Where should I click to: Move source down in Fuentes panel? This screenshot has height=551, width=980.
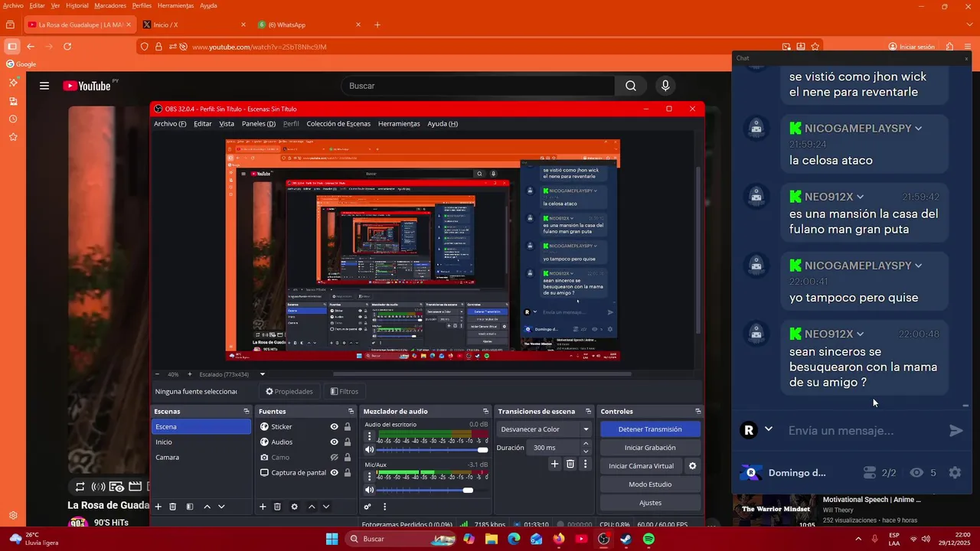326,507
